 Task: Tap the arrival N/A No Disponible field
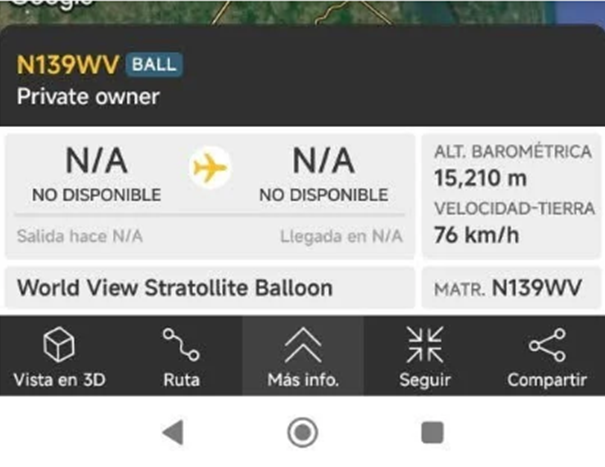pyautogui.click(x=323, y=174)
